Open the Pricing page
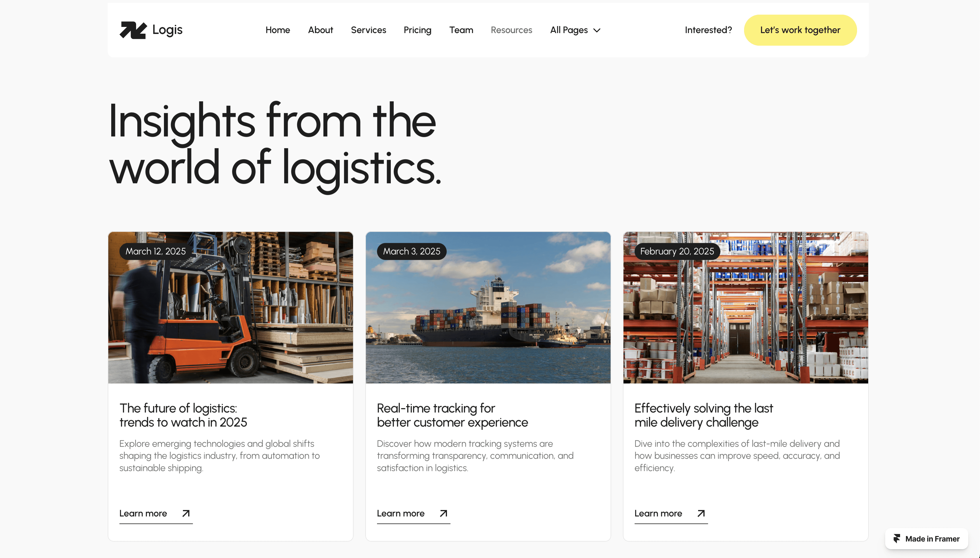The image size is (980, 558). click(x=417, y=30)
